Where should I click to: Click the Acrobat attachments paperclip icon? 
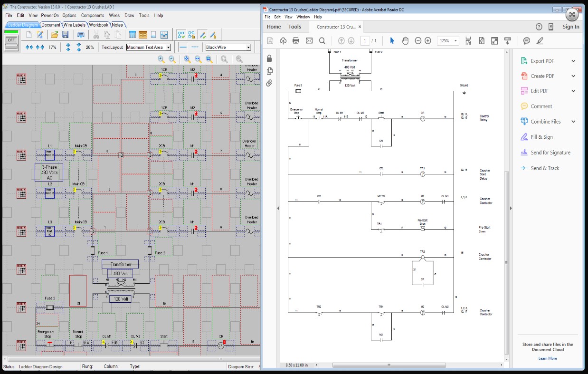click(x=269, y=83)
